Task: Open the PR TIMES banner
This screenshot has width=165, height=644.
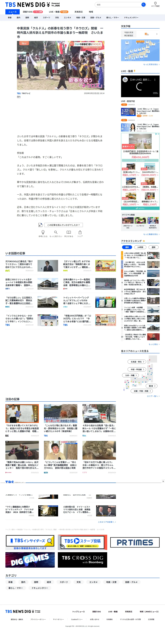Action: 135,542
